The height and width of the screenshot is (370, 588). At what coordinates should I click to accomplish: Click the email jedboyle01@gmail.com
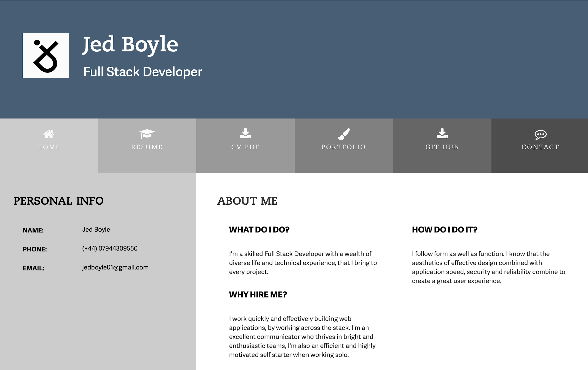115,267
